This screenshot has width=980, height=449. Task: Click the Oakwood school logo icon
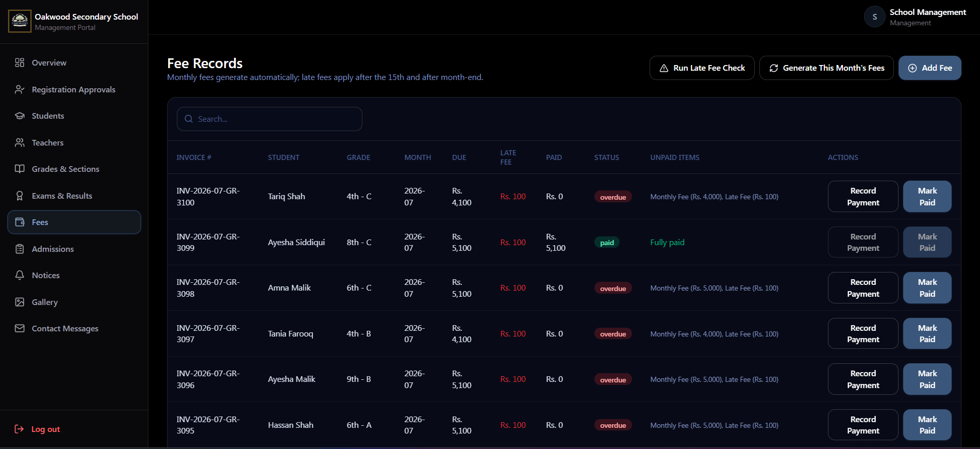(20, 21)
